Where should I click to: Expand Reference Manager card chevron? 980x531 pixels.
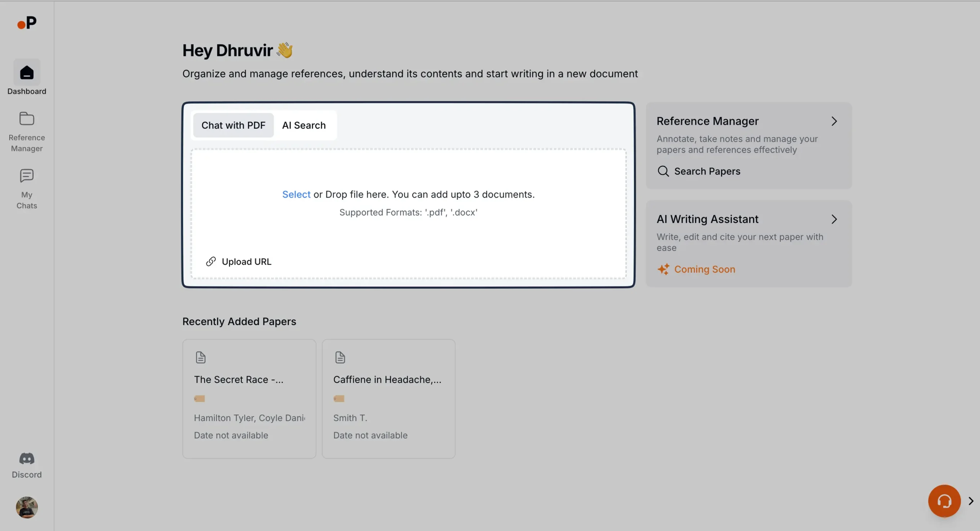click(x=834, y=121)
